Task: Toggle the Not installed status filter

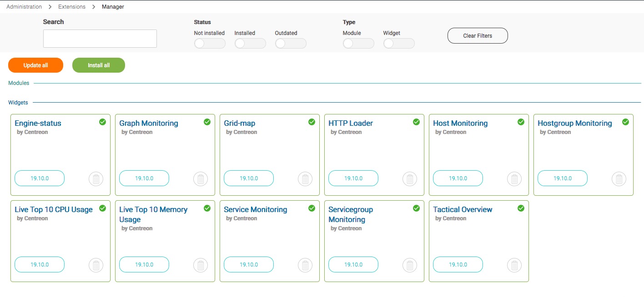Action: (x=209, y=44)
